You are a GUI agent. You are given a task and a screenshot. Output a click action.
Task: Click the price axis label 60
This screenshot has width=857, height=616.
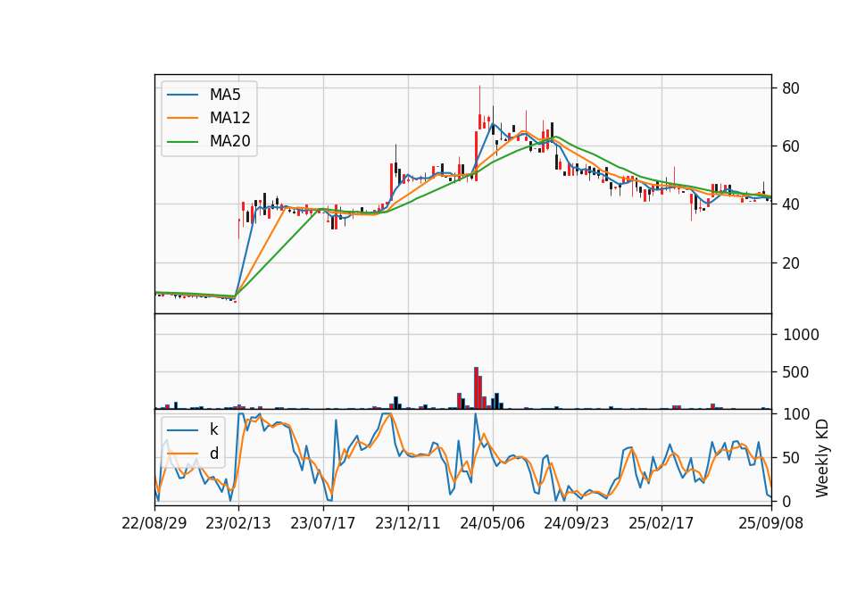790,146
